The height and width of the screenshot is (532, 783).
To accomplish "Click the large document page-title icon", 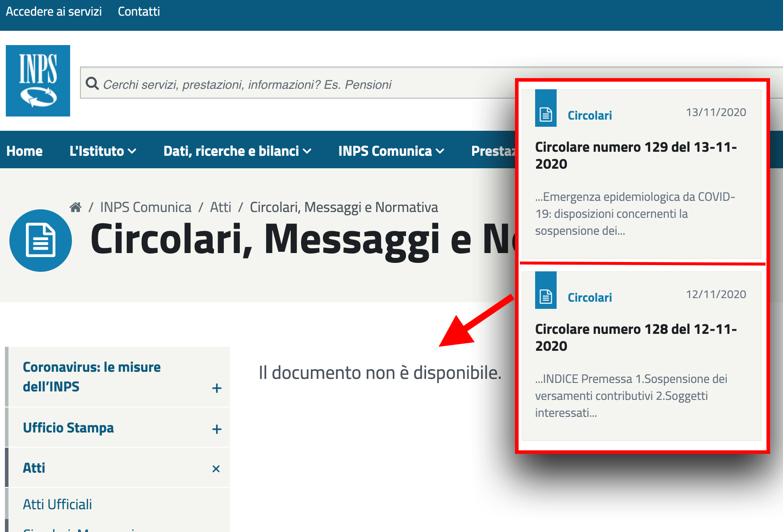I will [41, 241].
